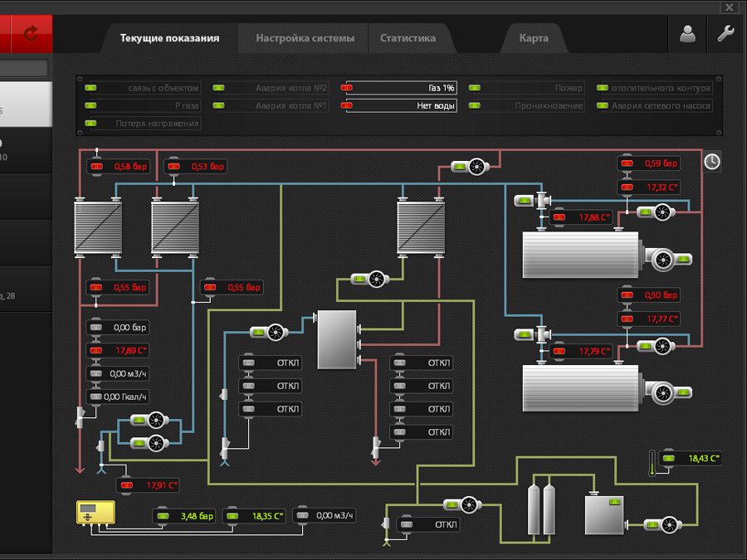Select the 17,91 C° temperature sensor
This screenshot has width=747, height=560.
coord(149,485)
